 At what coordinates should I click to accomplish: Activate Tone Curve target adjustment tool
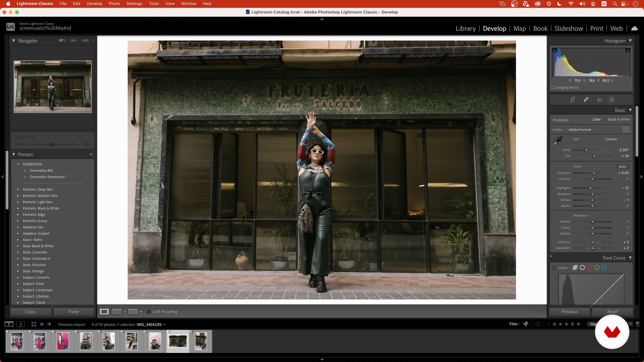554,268
